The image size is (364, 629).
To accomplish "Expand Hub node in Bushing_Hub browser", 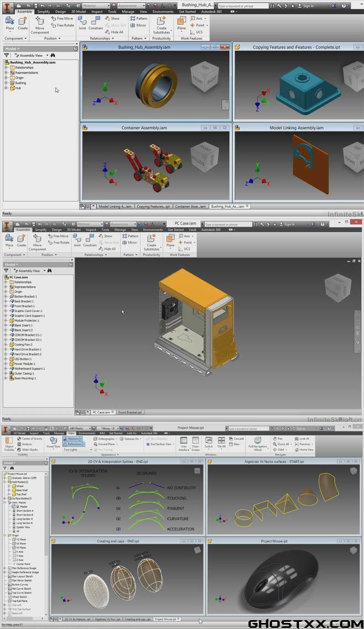I will (6, 88).
